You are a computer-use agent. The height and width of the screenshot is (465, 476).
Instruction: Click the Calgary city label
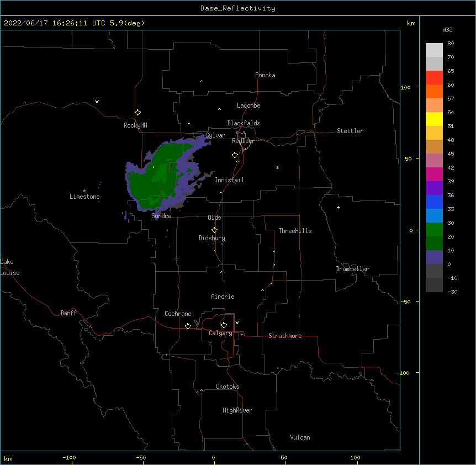tap(220, 333)
